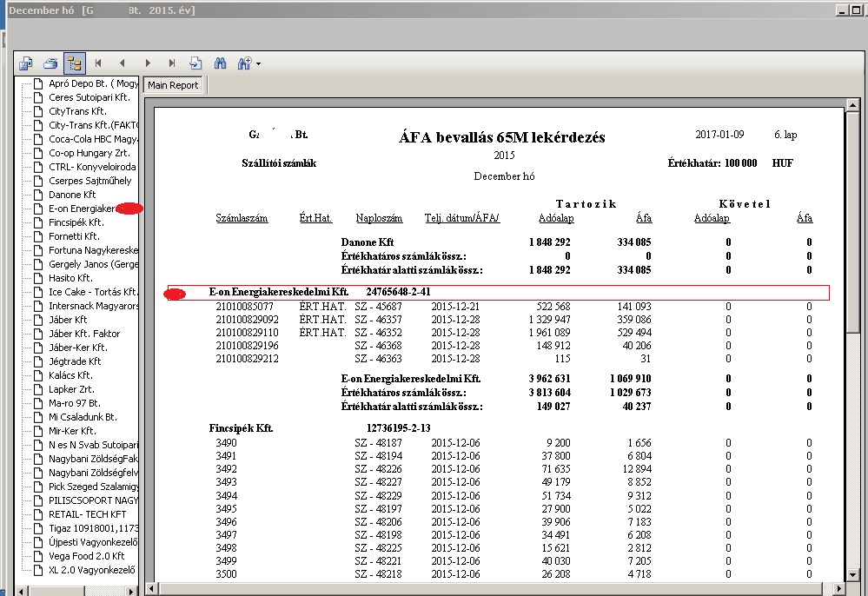Open Fortuna Nagykereske group
Screen dimensions: 868x596
coord(93,250)
